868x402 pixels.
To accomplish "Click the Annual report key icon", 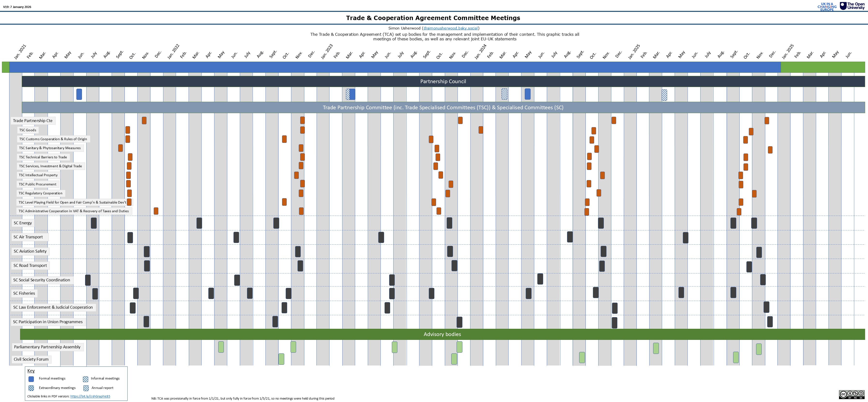I will tap(86, 388).
